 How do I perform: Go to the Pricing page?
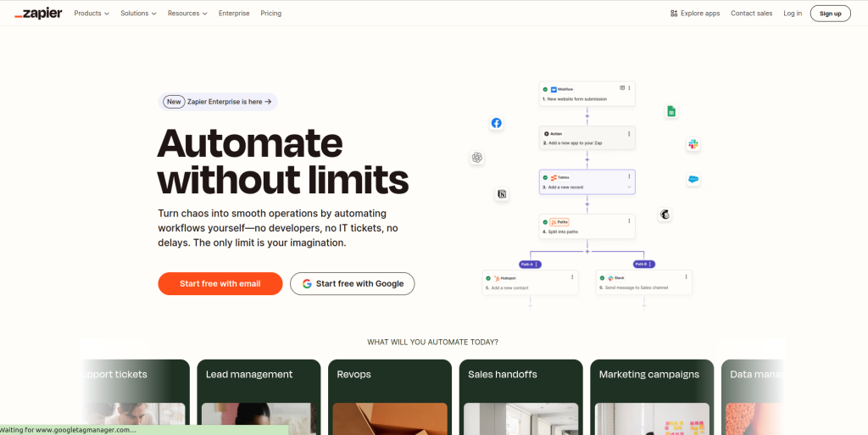[271, 14]
